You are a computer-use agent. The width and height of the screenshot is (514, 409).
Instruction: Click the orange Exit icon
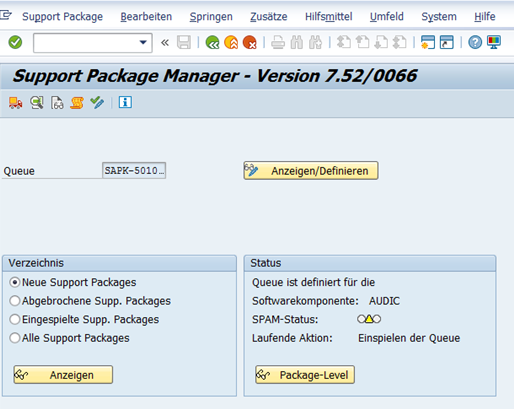(x=231, y=42)
